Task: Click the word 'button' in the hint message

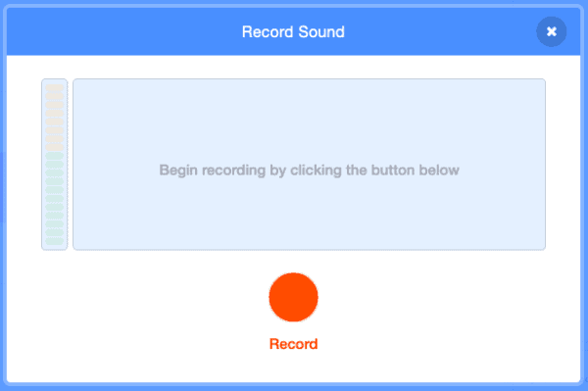Action: 393,171
